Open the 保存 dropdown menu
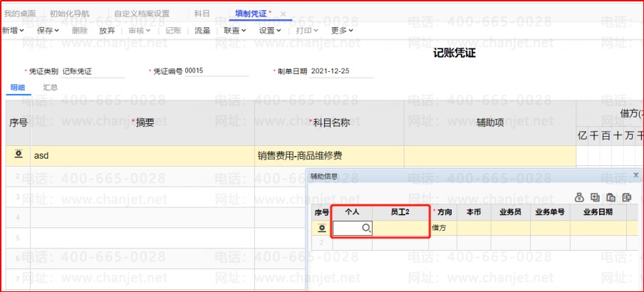The height and width of the screenshot is (292, 644). point(48,31)
